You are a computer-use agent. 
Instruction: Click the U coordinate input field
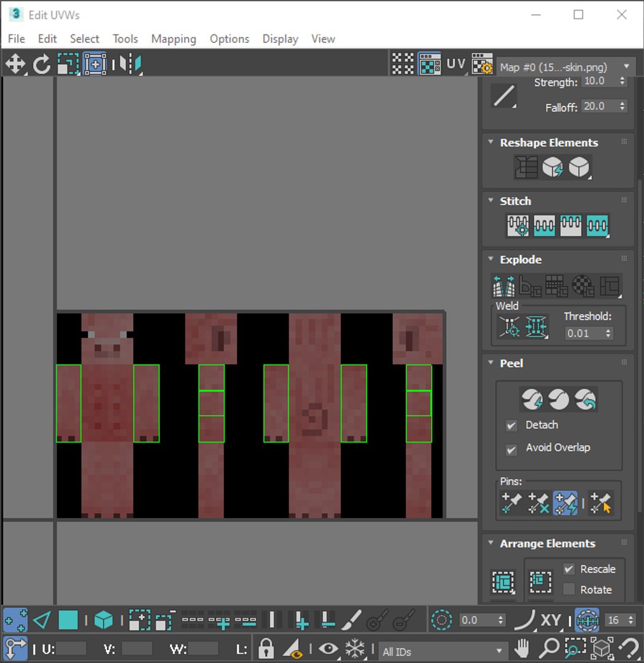[71, 649]
